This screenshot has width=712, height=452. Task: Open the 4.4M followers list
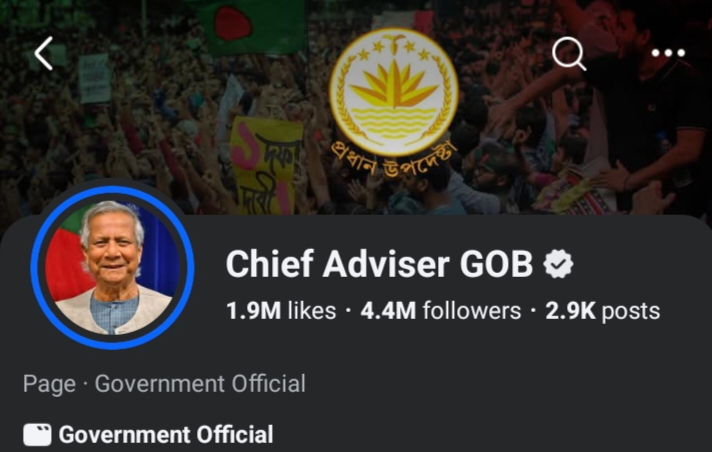441,311
